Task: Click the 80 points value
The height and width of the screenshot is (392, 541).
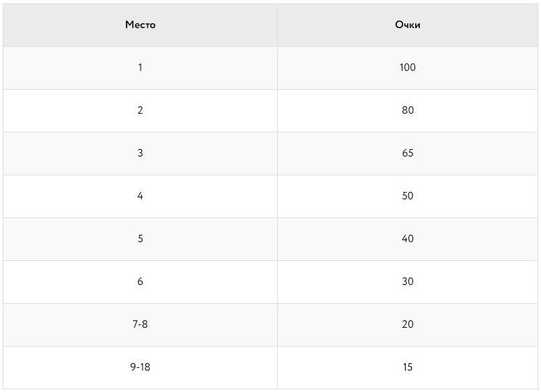Action: 408,110
